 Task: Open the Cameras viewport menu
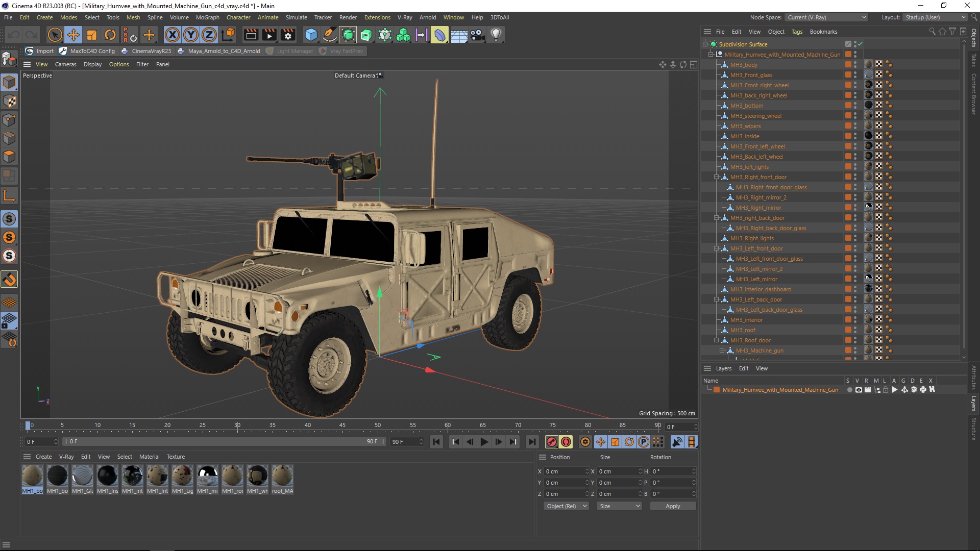65,64
